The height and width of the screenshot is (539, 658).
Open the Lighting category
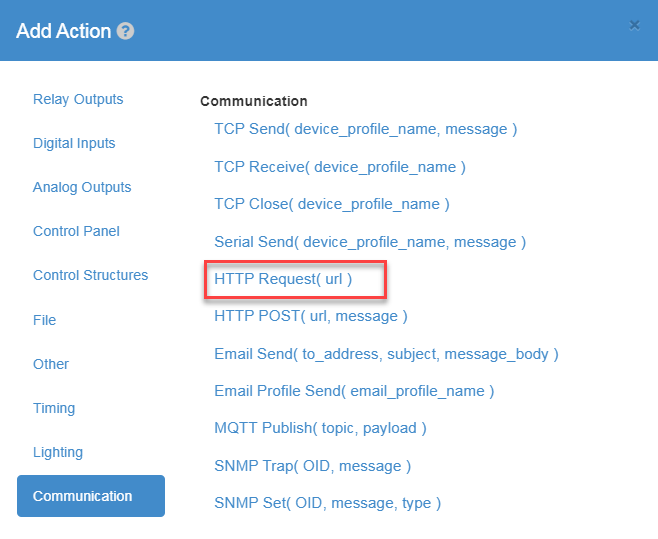point(57,453)
